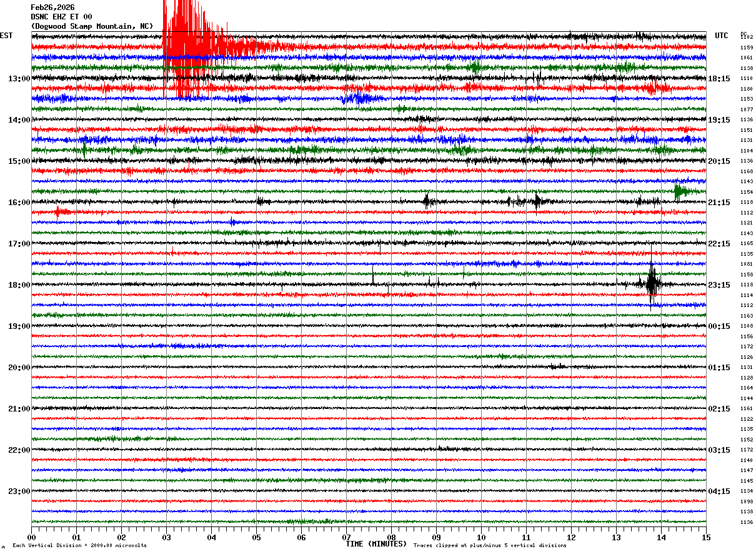The image size is (756, 554).
Task: Click the DC value 1061
Action: point(747,58)
